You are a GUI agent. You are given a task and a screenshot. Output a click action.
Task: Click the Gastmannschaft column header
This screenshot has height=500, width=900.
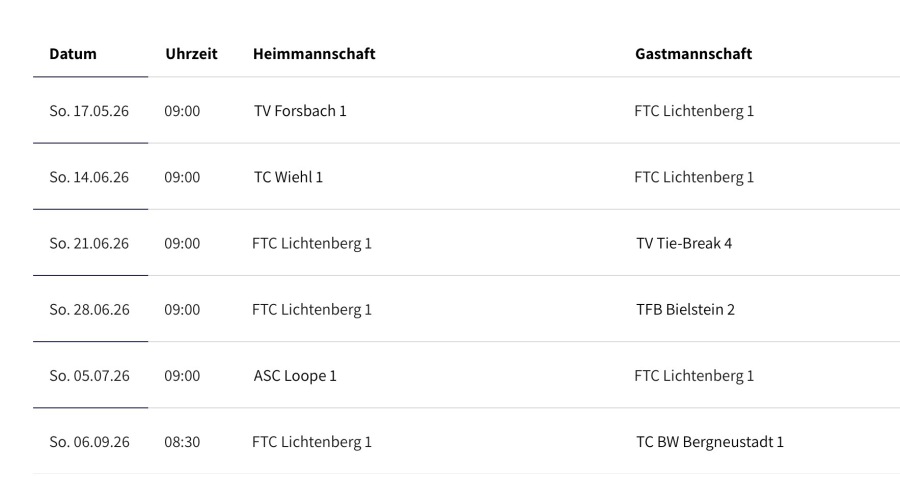point(693,54)
